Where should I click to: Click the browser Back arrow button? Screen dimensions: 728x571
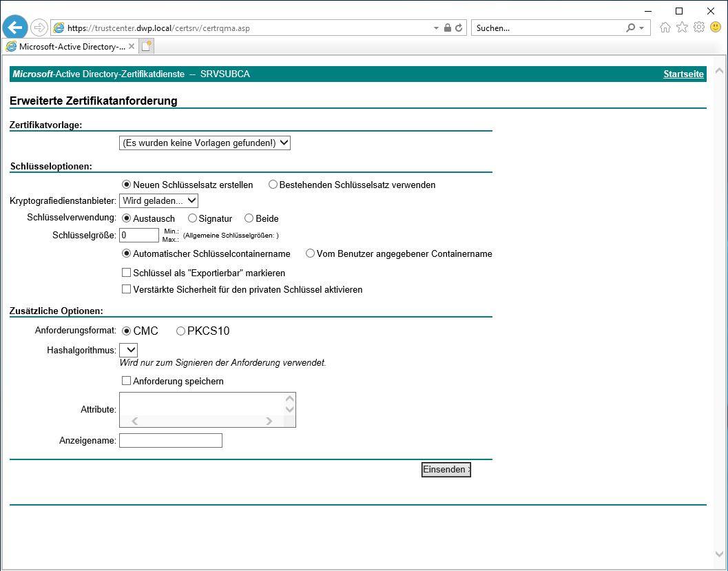(14, 28)
